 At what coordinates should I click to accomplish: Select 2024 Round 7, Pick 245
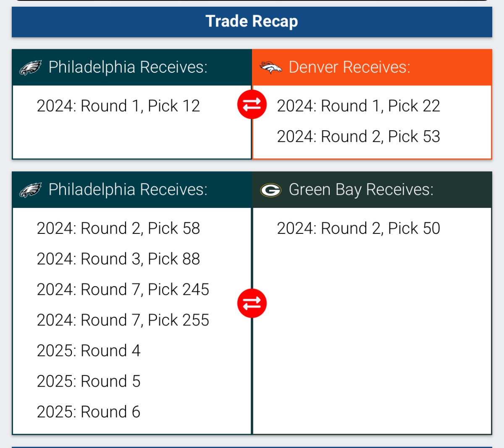pos(123,290)
